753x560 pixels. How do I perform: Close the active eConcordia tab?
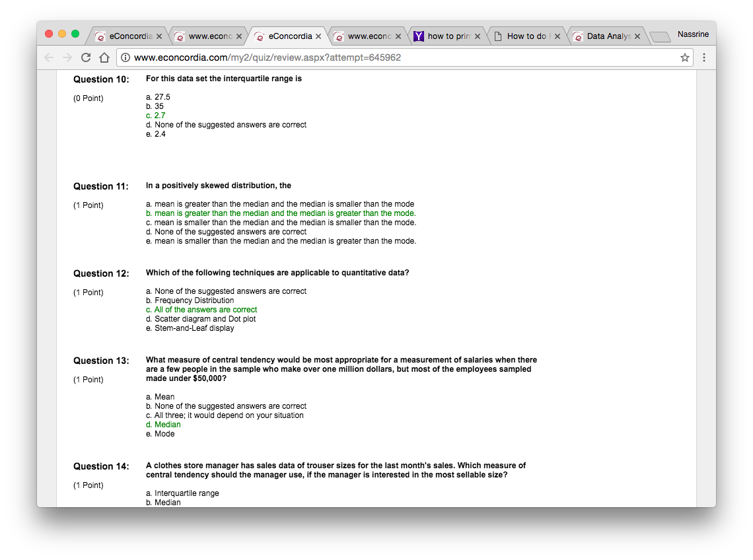tap(318, 36)
